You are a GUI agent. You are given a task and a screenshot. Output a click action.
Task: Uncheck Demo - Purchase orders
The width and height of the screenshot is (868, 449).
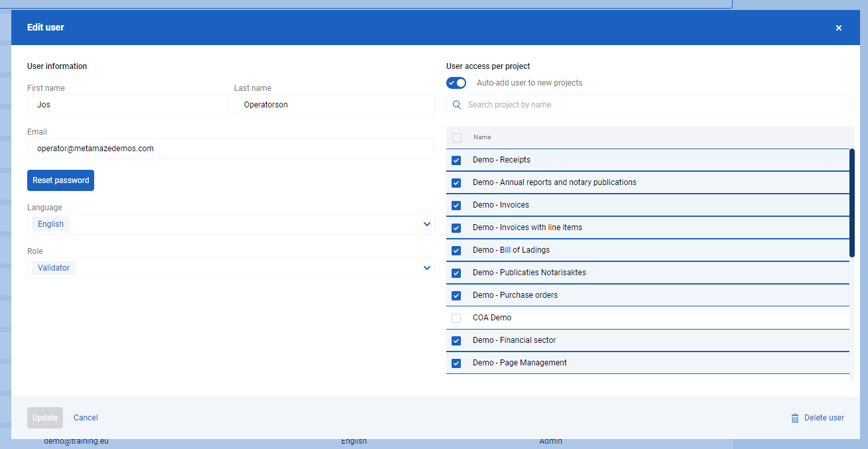point(456,296)
